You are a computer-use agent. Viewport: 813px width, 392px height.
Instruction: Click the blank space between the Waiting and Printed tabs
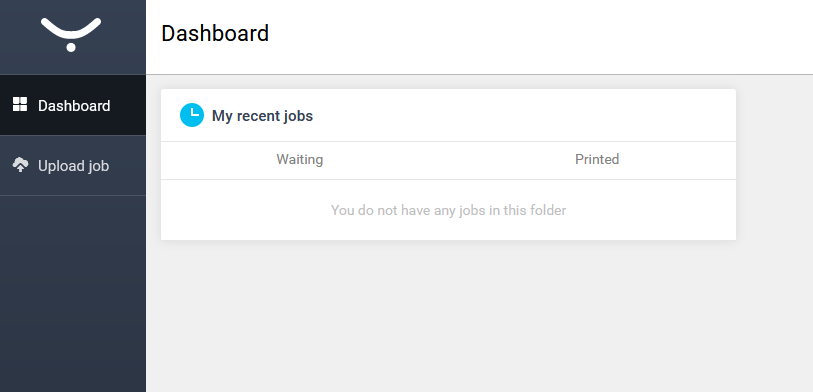point(448,160)
